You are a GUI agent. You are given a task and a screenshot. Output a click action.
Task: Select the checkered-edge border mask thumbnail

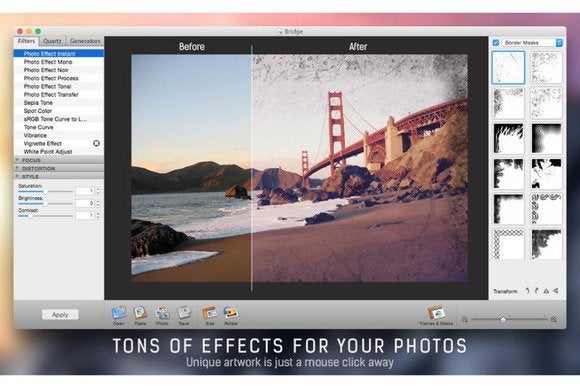click(x=509, y=244)
